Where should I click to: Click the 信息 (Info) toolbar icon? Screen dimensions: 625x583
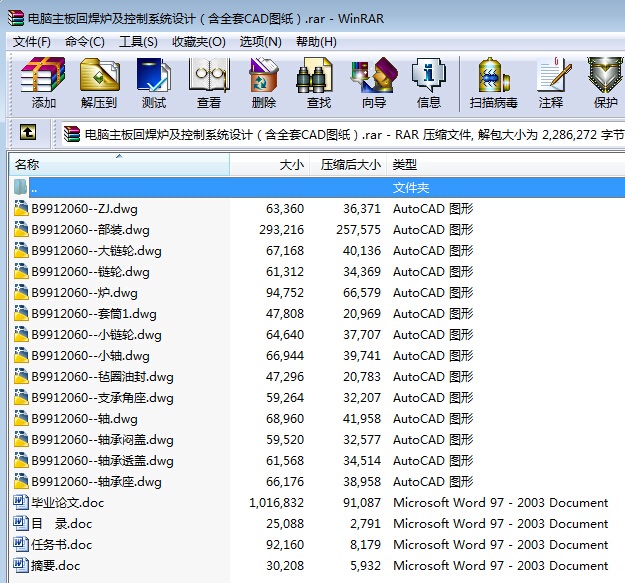point(429,75)
